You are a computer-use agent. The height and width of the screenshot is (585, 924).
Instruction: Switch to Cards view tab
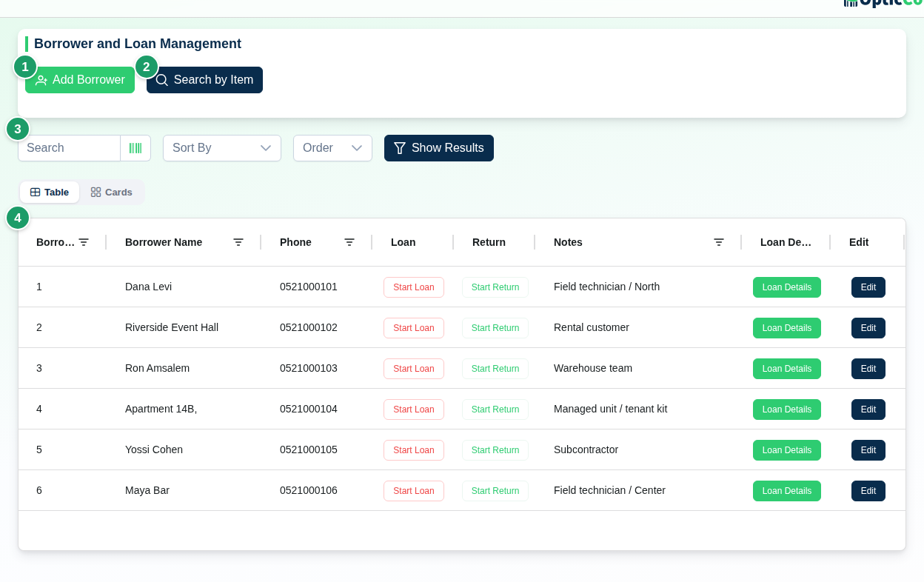112,193
